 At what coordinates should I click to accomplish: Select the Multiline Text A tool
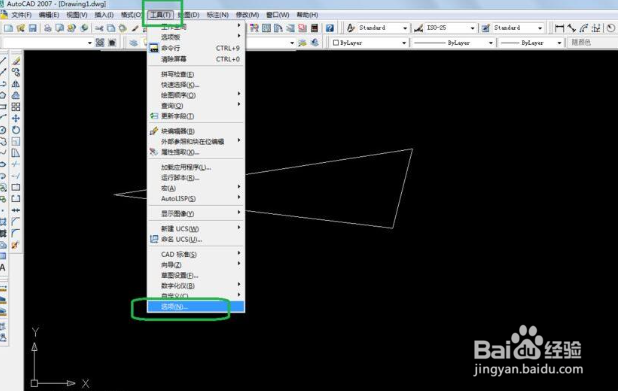(x=3, y=268)
